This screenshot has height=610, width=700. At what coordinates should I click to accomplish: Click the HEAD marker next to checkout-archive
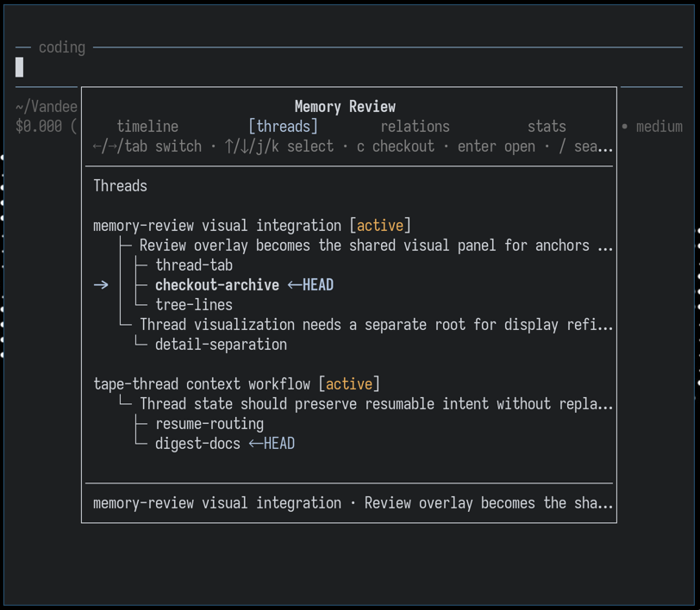310,285
